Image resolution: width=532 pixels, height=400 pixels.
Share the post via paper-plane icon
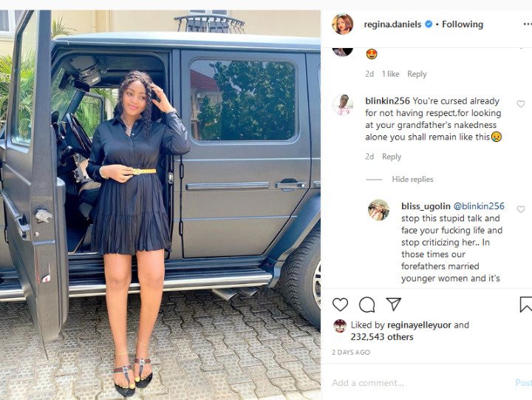tap(394, 304)
